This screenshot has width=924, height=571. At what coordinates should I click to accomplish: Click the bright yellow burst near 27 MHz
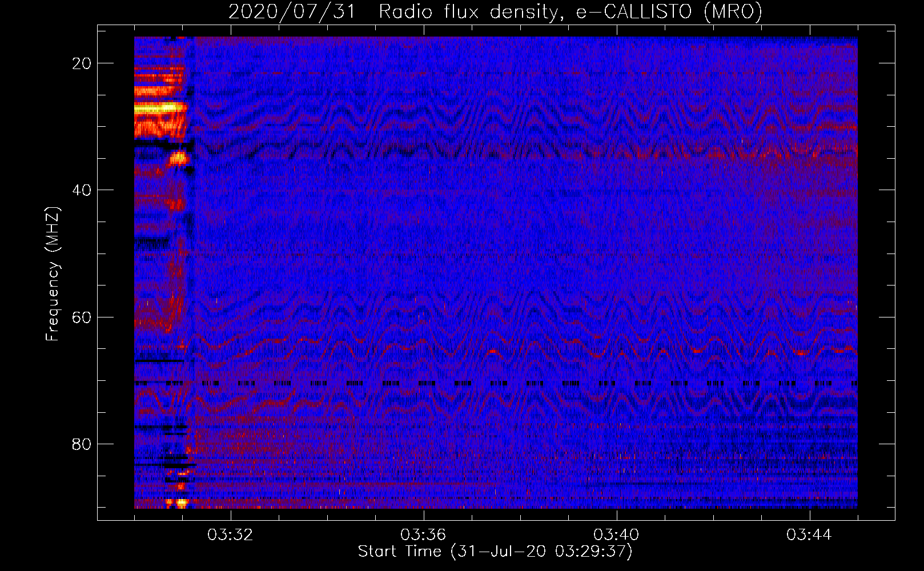click(160, 107)
